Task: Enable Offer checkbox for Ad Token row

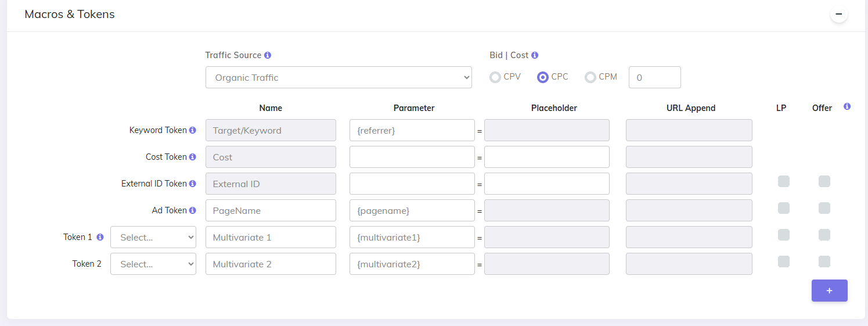Action: (x=824, y=208)
